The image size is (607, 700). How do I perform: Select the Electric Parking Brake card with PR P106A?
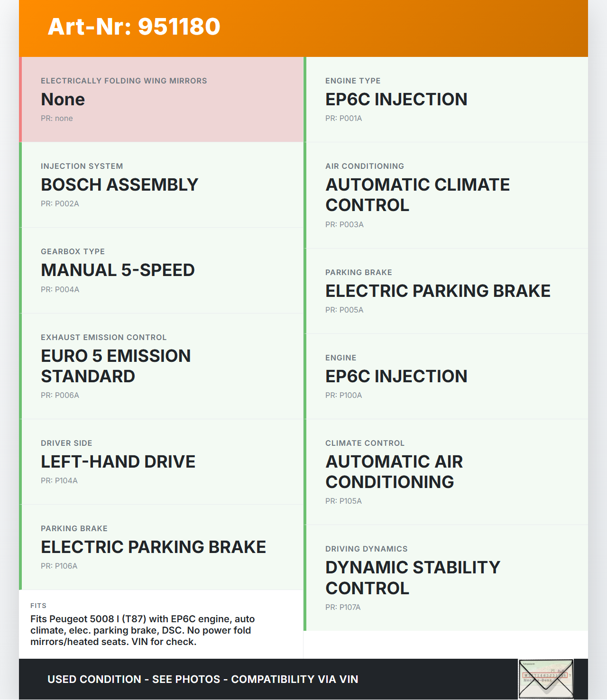pyautogui.click(x=162, y=547)
